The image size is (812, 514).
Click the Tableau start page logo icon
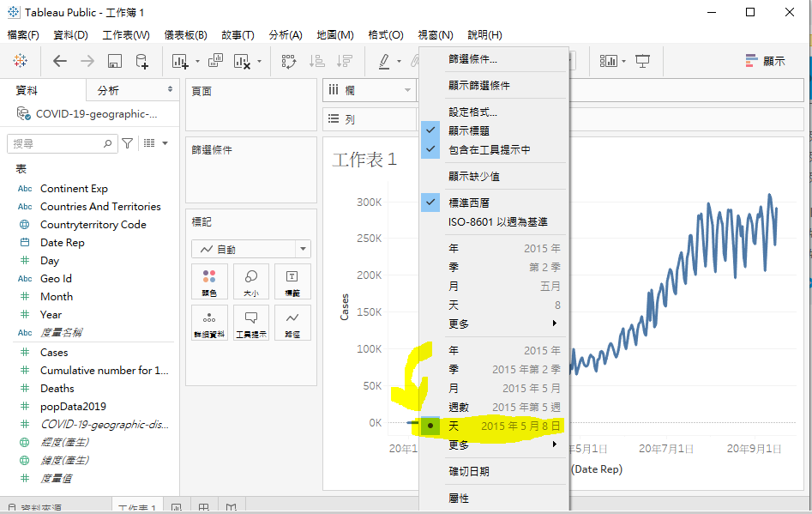coord(21,61)
